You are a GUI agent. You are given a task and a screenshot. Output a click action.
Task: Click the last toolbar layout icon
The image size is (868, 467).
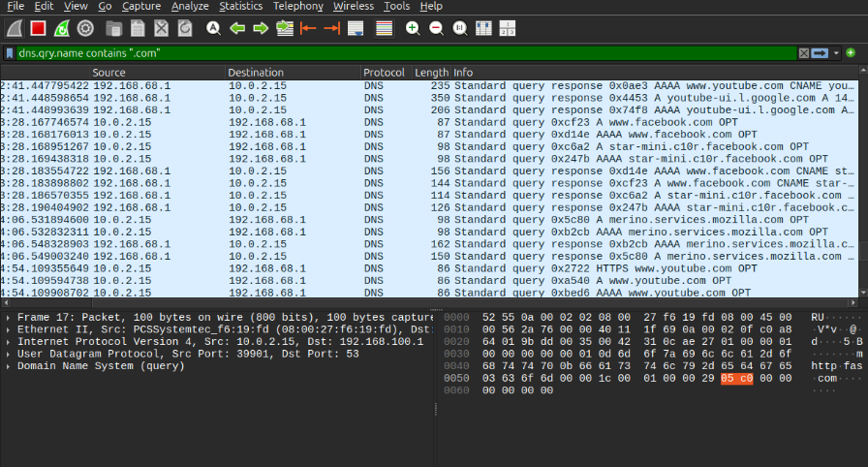[507, 28]
